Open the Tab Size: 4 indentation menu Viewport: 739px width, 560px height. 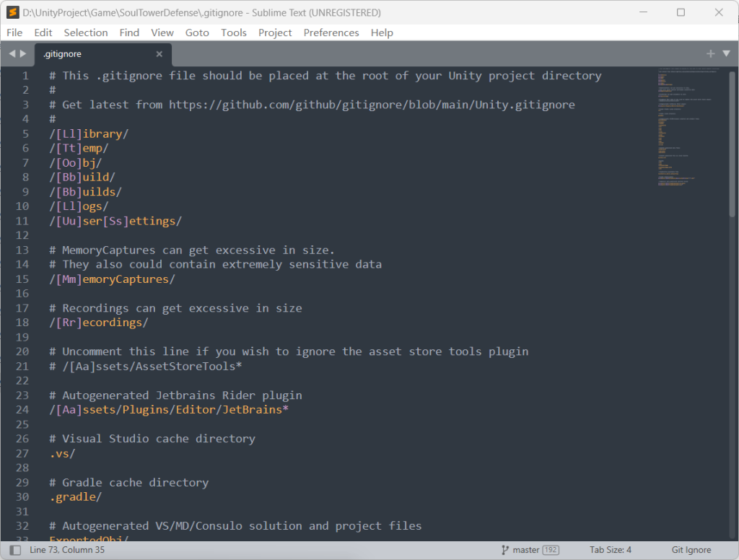[610, 550]
